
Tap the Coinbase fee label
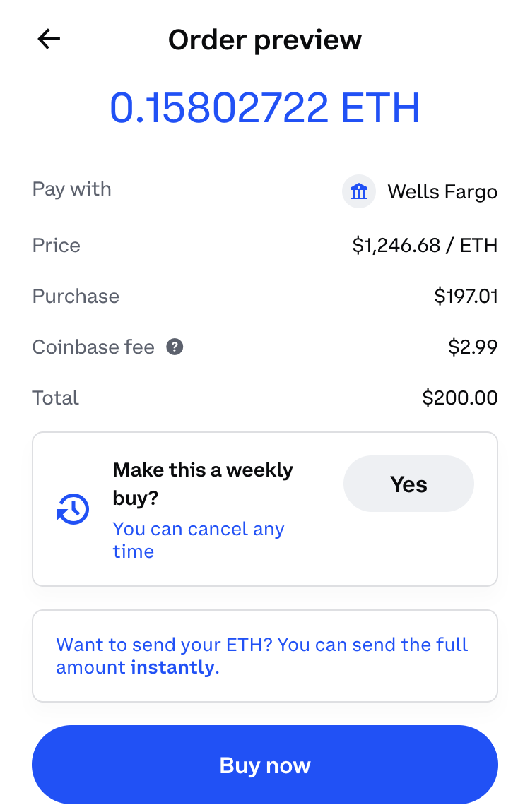pyautogui.click(x=93, y=347)
